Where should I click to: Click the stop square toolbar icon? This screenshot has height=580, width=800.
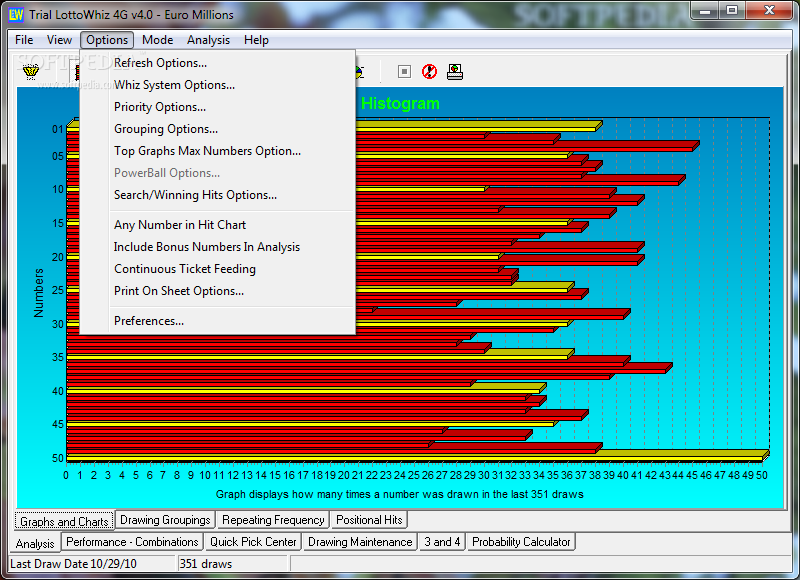click(x=404, y=72)
